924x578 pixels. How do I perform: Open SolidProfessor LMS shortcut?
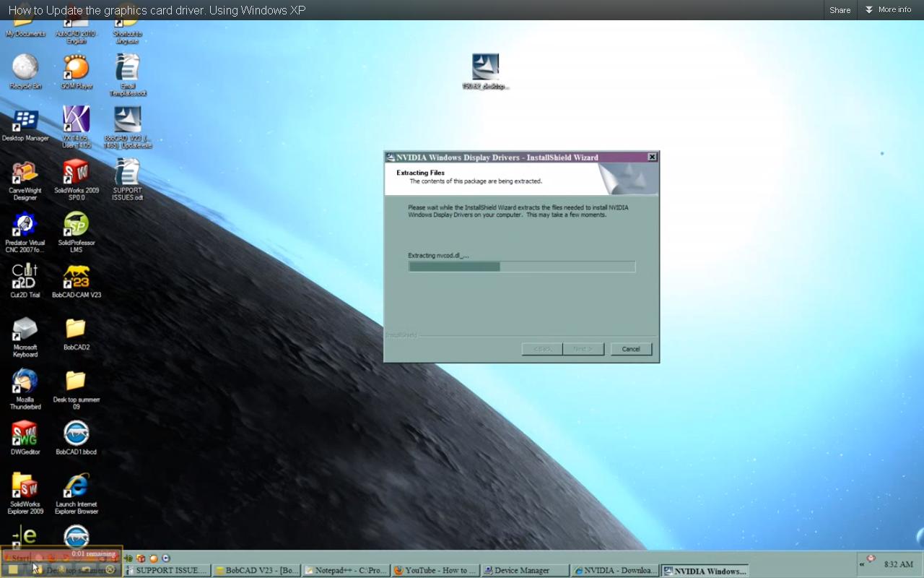pos(76,232)
